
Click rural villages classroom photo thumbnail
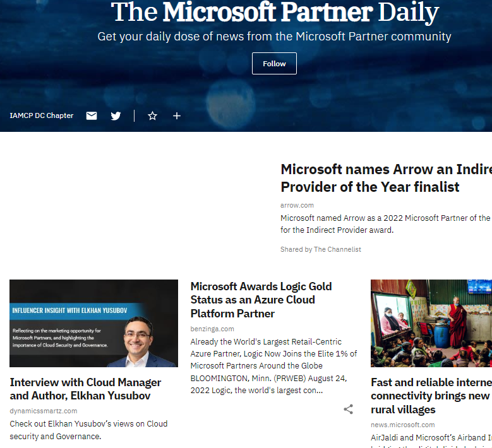(x=431, y=323)
